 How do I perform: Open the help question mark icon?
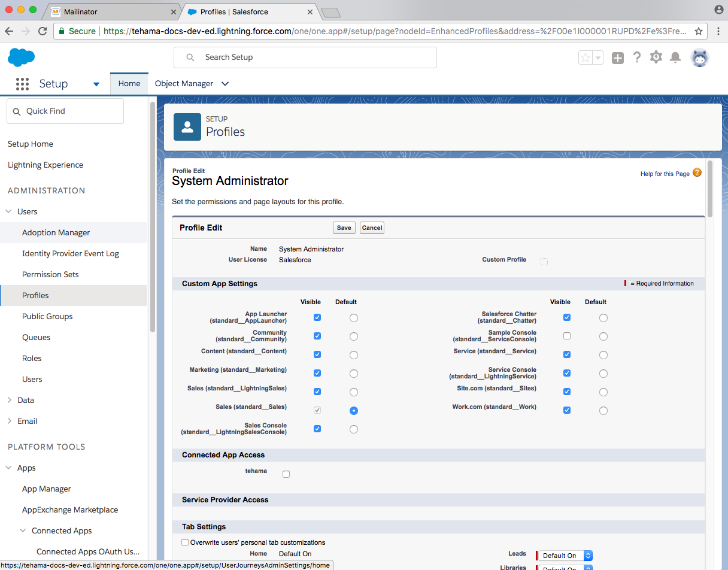(x=637, y=57)
